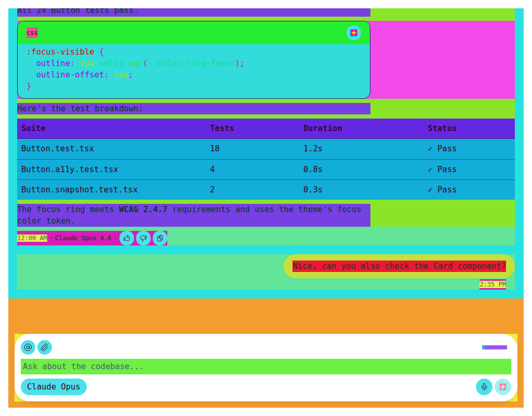Give the response a thumbs up
Image resolution: width=532 pixels, height=416 pixels.
(127, 238)
